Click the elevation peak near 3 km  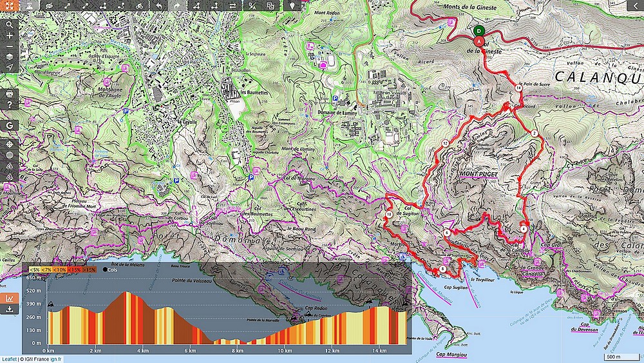point(128,293)
